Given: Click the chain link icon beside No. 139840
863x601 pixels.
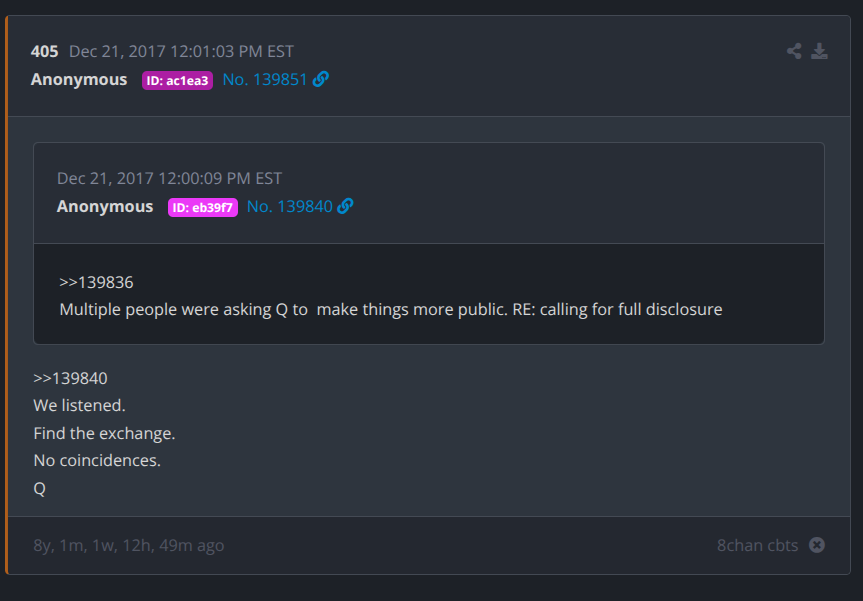Looking at the screenshot, I should click(x=345, y=206).
